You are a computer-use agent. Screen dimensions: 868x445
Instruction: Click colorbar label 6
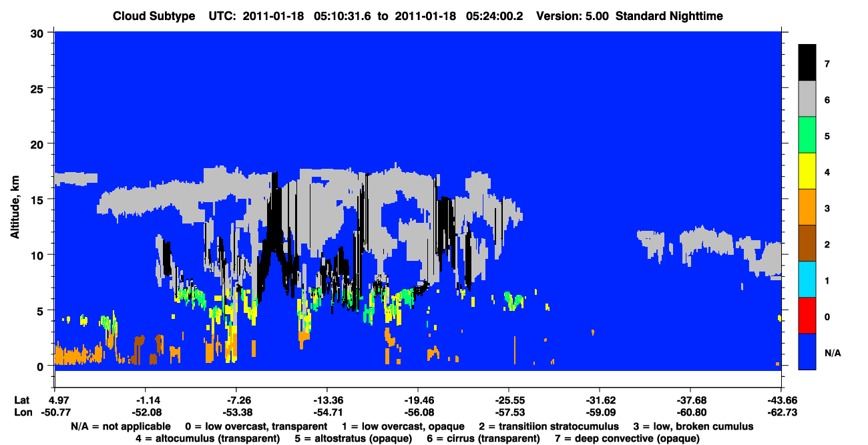tap(829, 100)
